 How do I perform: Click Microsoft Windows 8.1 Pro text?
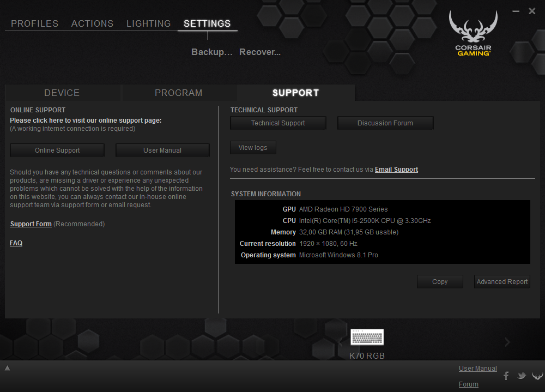[338, 255]
